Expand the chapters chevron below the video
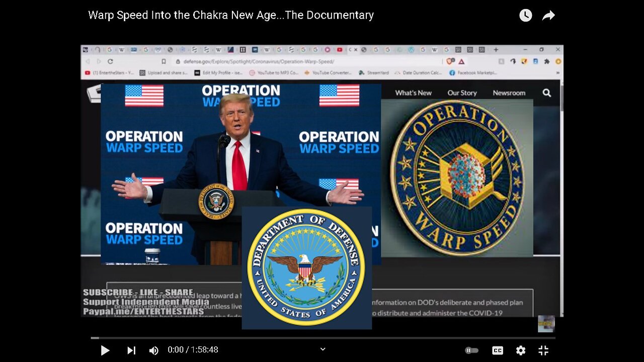Screen dimensions: 644x362 coord(323,349)
